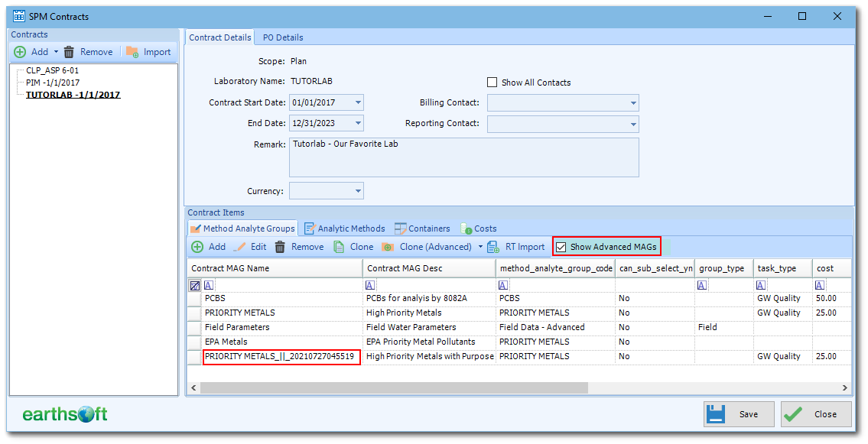Click the green Add icon in Contract Items
The image size is (868, 444).
click(x=197, y=247)
